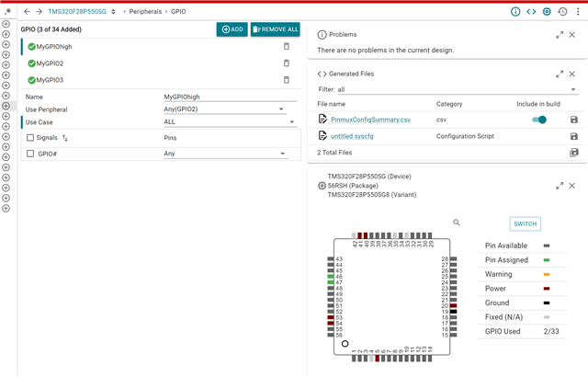Click the Power dark red legend swatch

click(x=547, y=289)
